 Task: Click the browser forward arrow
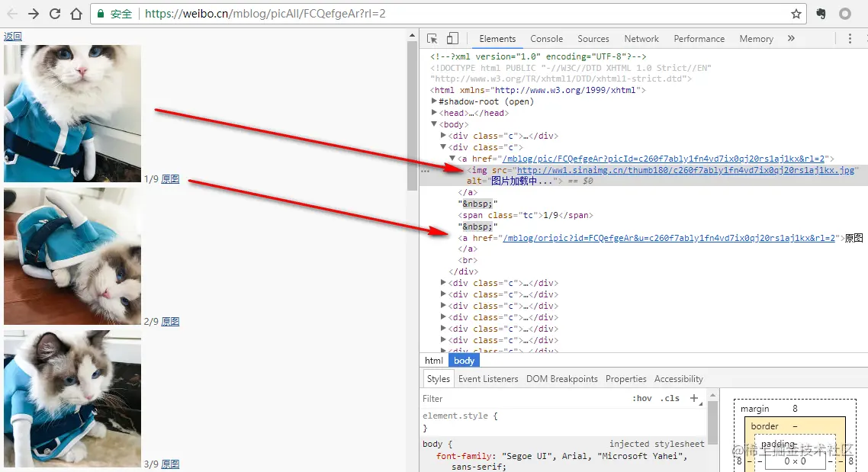click(34, 14)
